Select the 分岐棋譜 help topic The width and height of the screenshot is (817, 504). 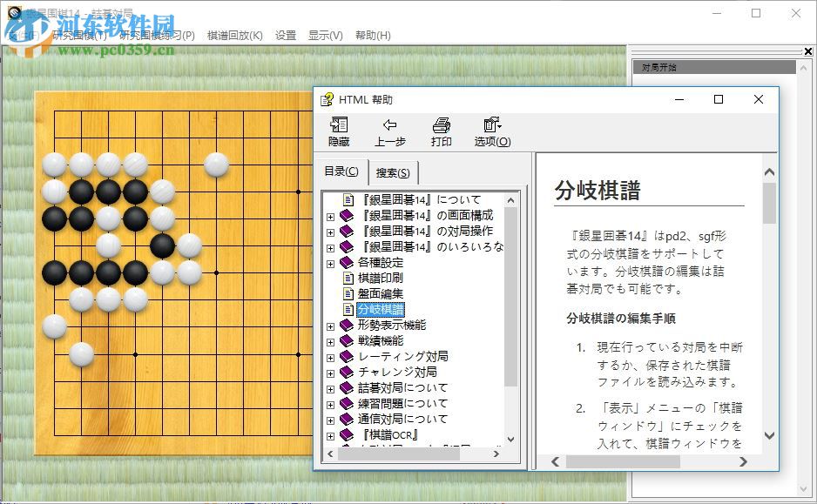point(380,308)
